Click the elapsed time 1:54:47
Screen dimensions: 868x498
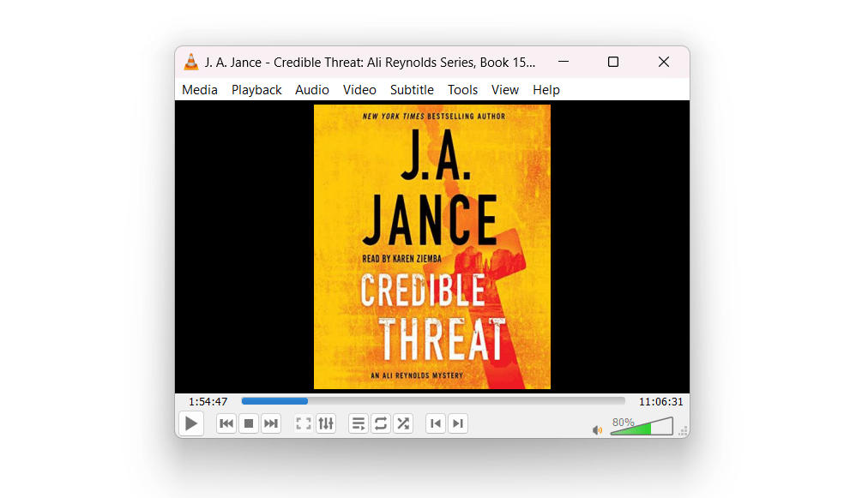pyautogui.click(x=208, y=402)
